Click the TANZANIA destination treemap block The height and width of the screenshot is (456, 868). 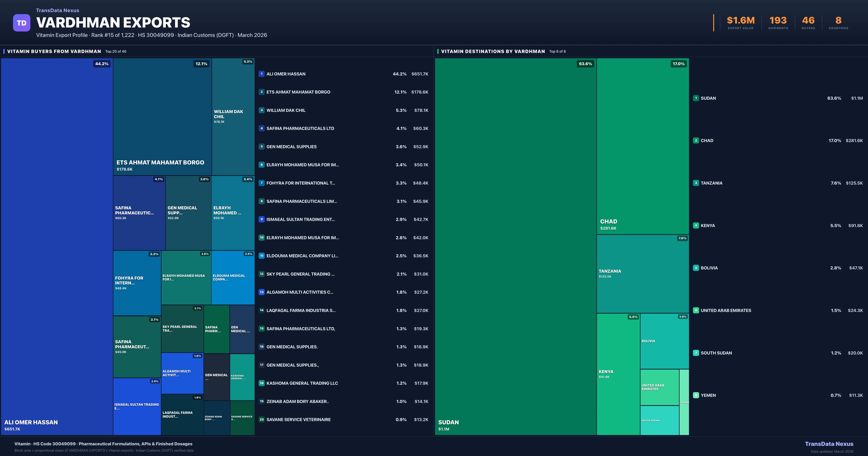coord(643,274)
